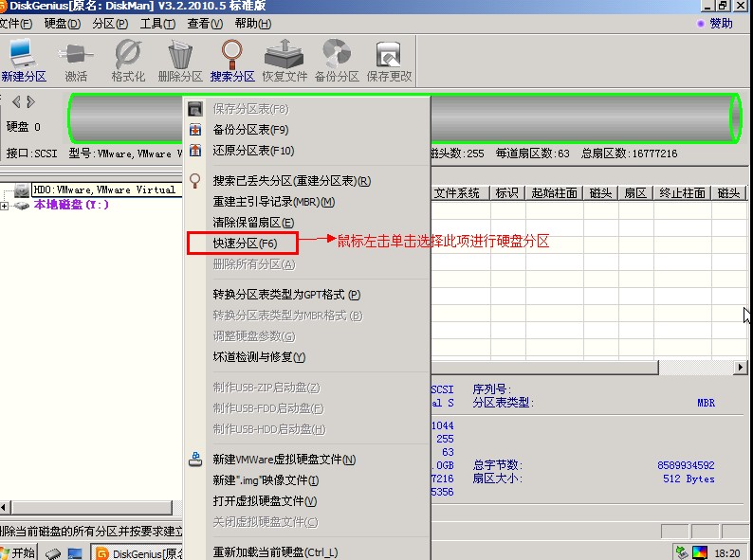Click the disk cylinder graphic for 硬盘 0

(404, 118)
